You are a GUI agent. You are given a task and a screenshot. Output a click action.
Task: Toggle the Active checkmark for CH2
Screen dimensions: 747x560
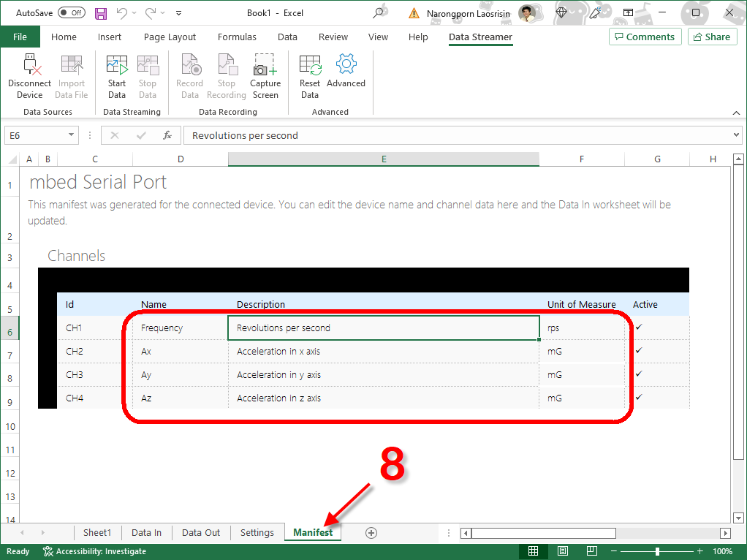(x=639, y=350)
